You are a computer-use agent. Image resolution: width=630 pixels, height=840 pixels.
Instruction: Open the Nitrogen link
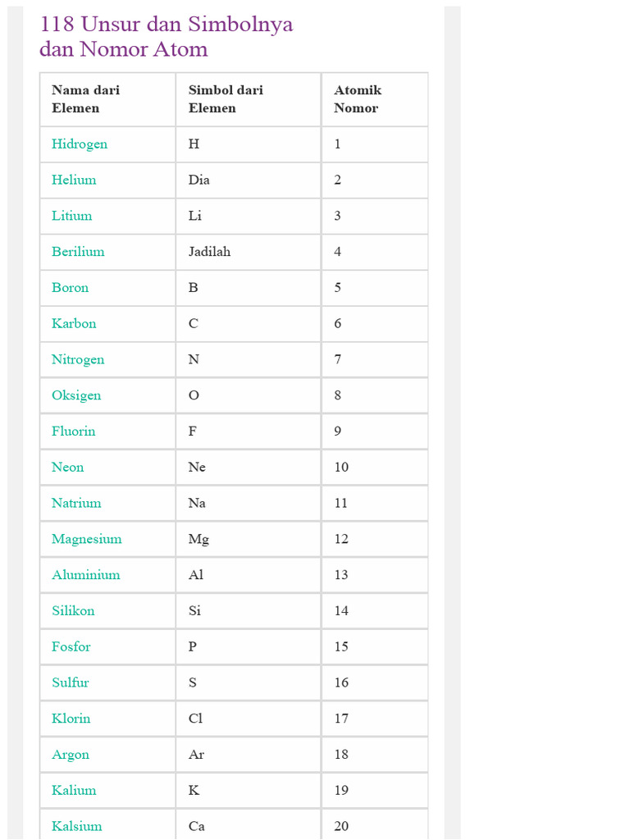tap(78, 360)
